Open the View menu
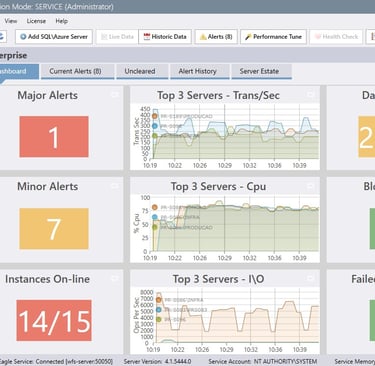 click(x=11, y=21)
